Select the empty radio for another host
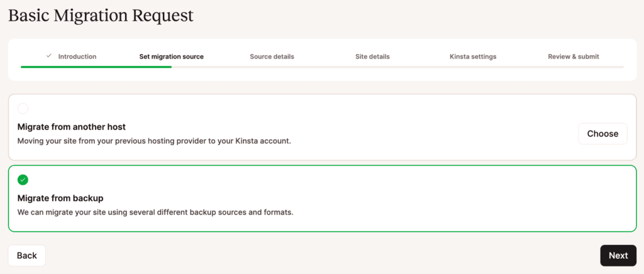Image resolution: width=644 pixels, height=274 pixels. click(23, 108)
